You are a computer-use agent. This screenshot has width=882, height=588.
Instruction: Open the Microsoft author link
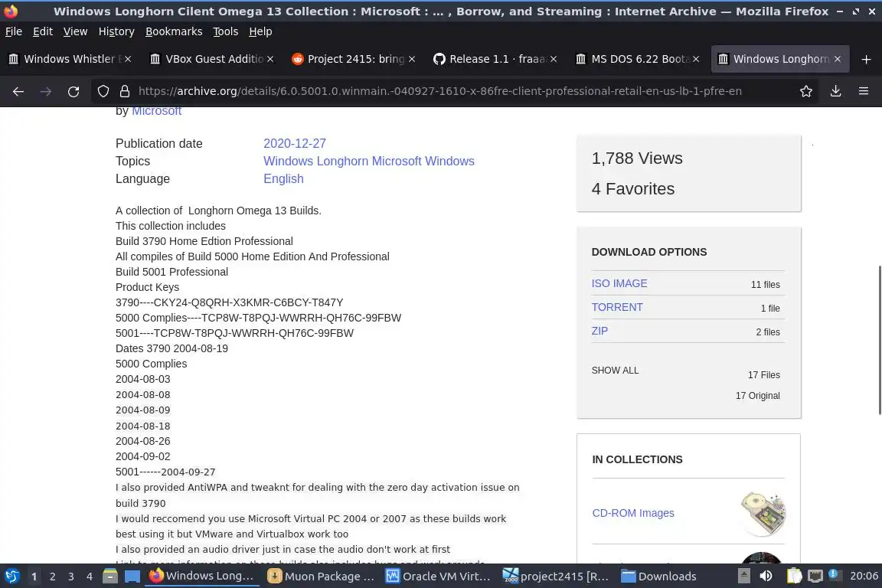156,111
